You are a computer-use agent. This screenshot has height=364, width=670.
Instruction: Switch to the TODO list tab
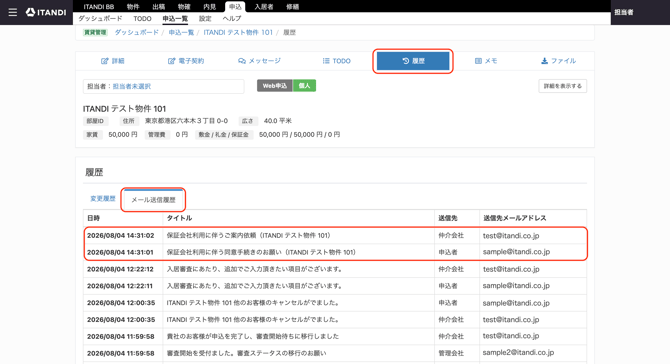tap(337, 61)
